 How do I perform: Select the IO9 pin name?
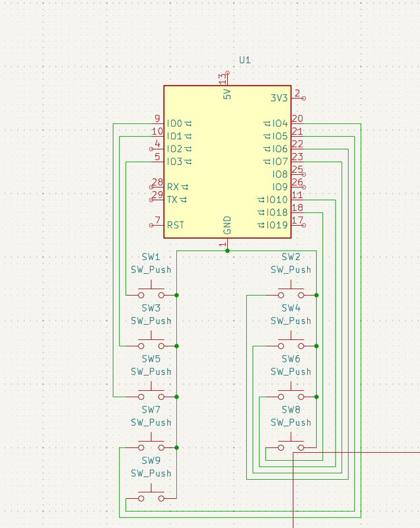click(280, 187)
